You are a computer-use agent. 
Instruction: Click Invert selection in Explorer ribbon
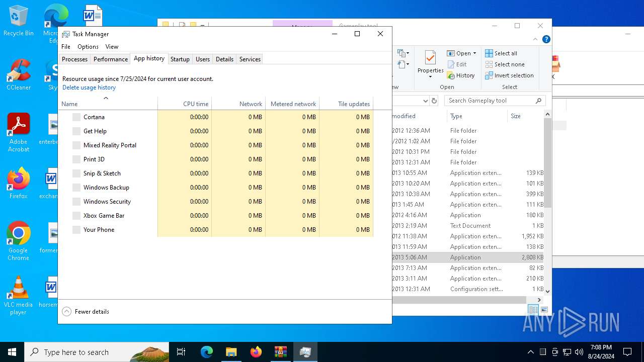coord(509,75)
